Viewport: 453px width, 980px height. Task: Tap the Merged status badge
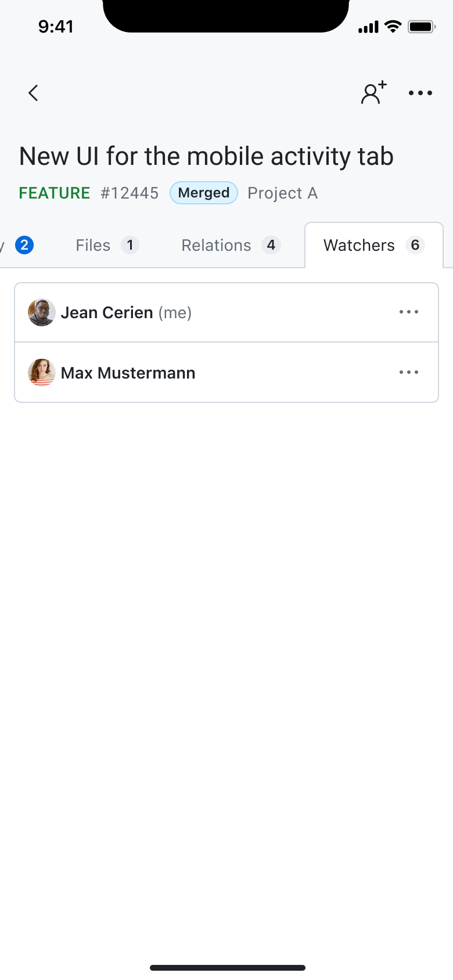pyautogui.click(x=203, y=193)
